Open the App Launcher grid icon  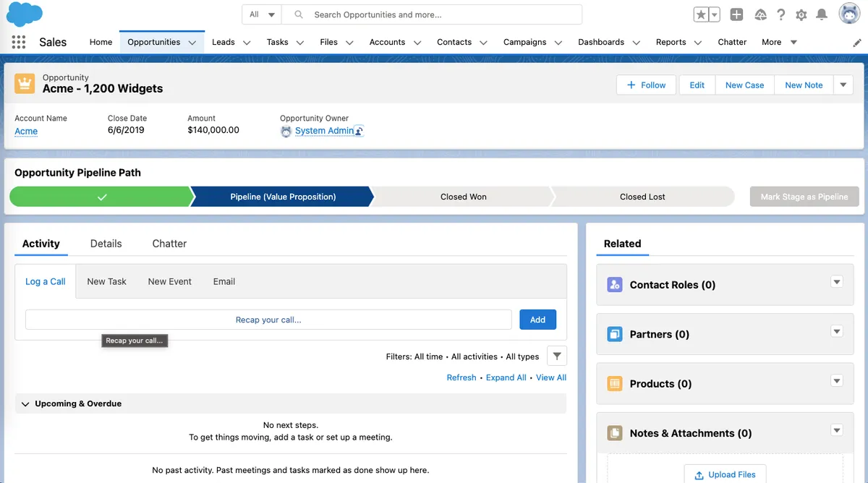19,42
